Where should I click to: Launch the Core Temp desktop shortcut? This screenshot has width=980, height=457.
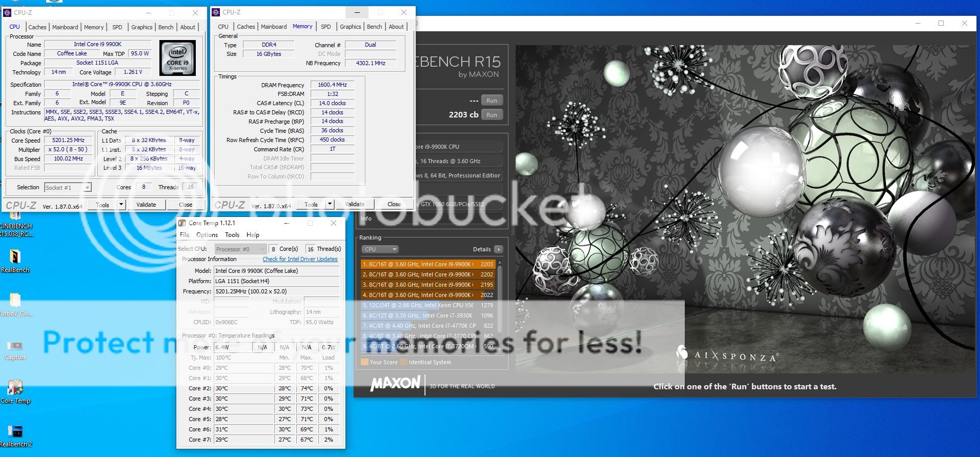15,392
